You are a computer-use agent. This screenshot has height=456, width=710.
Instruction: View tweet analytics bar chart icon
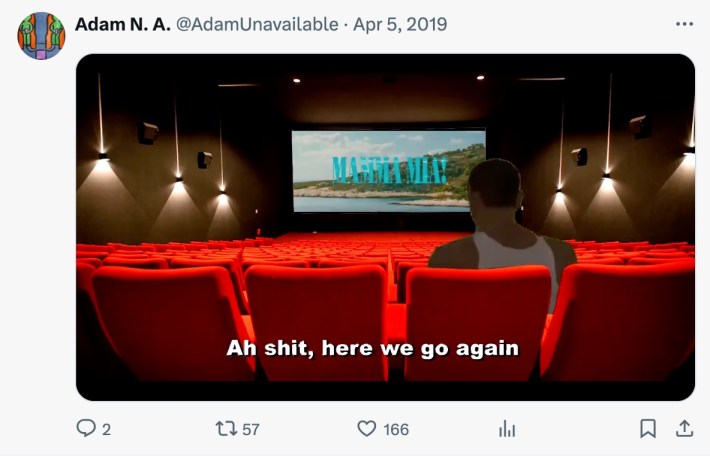[507, 428]
